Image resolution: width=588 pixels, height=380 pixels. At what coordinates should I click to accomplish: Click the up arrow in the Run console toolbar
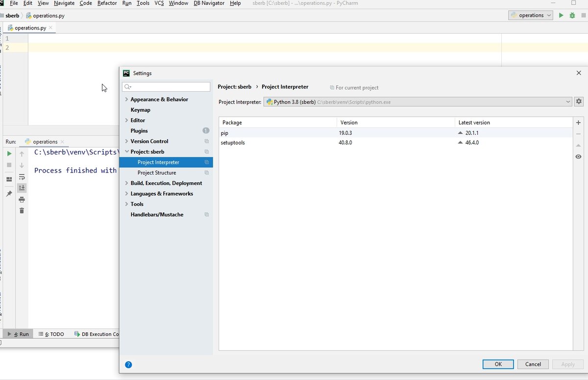22,154
